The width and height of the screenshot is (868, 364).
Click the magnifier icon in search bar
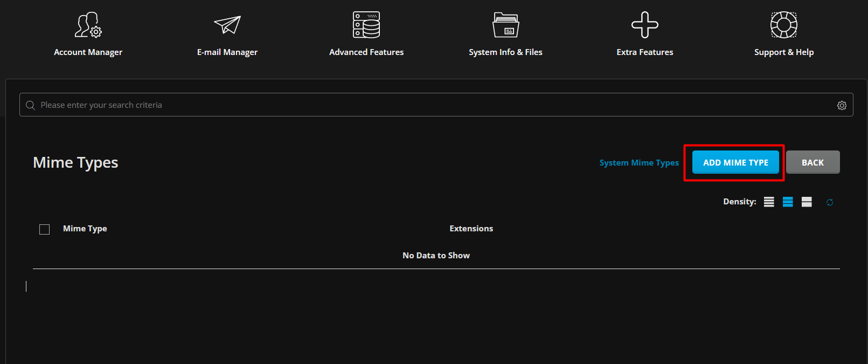point(31,105)
